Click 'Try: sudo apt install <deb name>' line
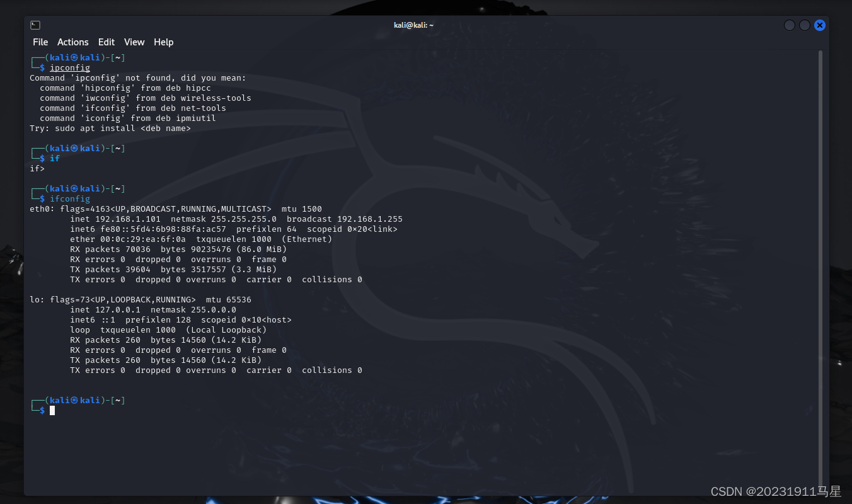Screen dimensions: 852x504 pyautogui.click(x=110, y=128)
